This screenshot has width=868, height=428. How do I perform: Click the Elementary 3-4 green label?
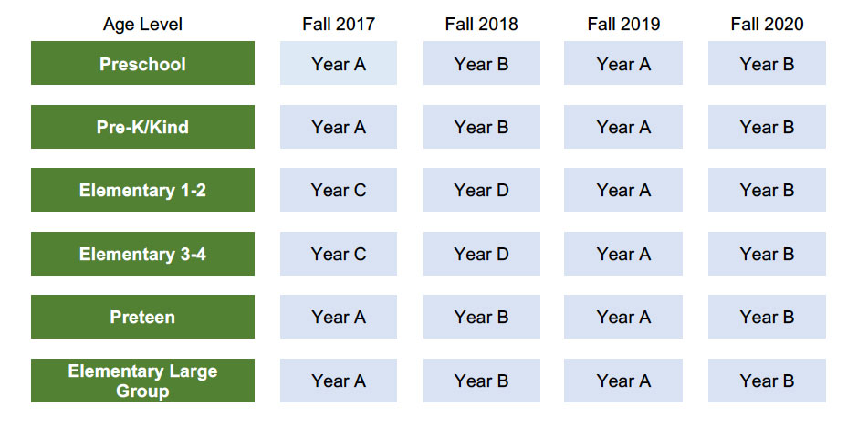[x=142, y=254]
